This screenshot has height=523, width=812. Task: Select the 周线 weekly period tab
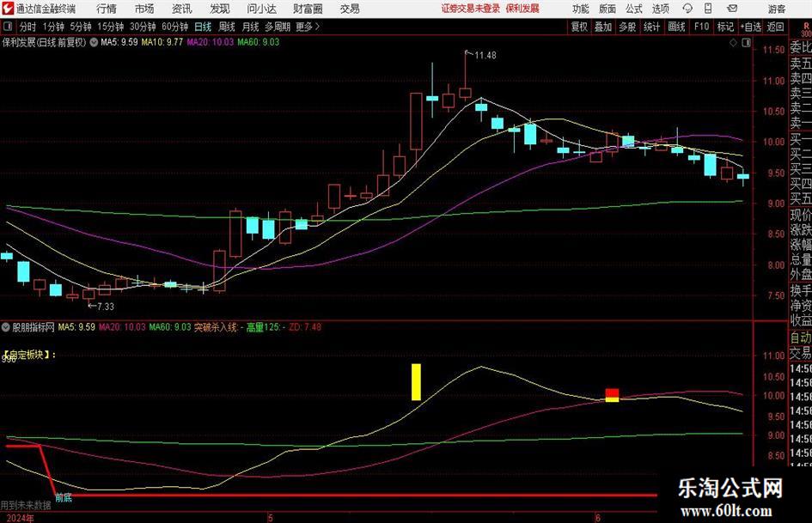coord(226,27)
